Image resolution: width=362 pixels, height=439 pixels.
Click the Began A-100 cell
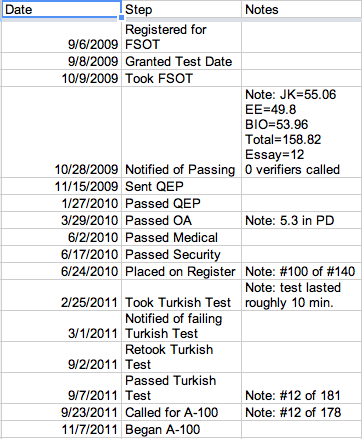pyautogui.click(x=181, y=429)
